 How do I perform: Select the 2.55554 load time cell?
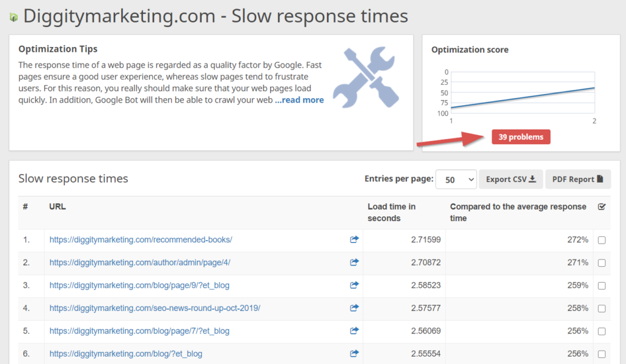tap(425, 353)
